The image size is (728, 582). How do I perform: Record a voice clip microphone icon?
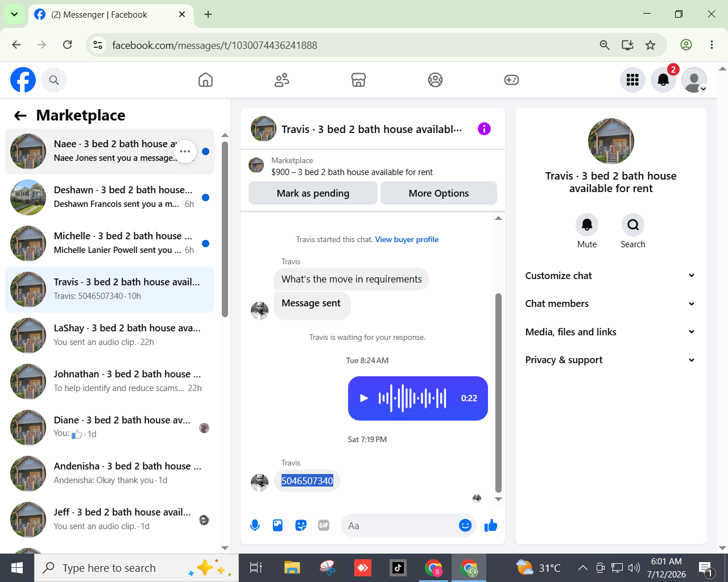pyautogui.click(x=255, y=526)
